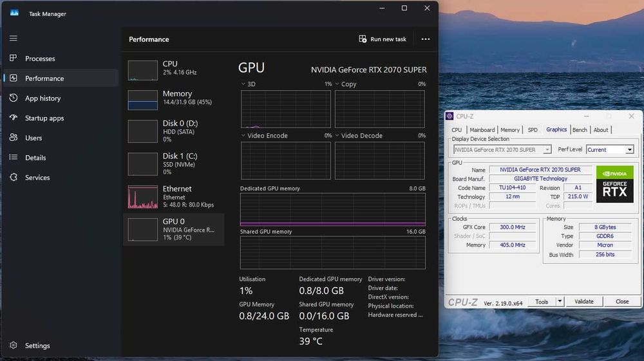Click the Performance icon in sidebar
644x361 pixels.
[13, 78]
